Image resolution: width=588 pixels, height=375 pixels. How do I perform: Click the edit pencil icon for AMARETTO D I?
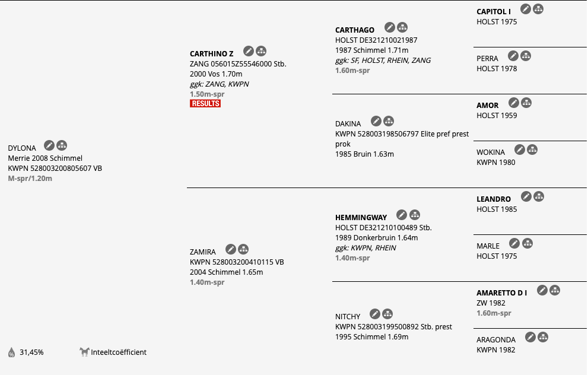pyautogui.click(x=542, y=290)
